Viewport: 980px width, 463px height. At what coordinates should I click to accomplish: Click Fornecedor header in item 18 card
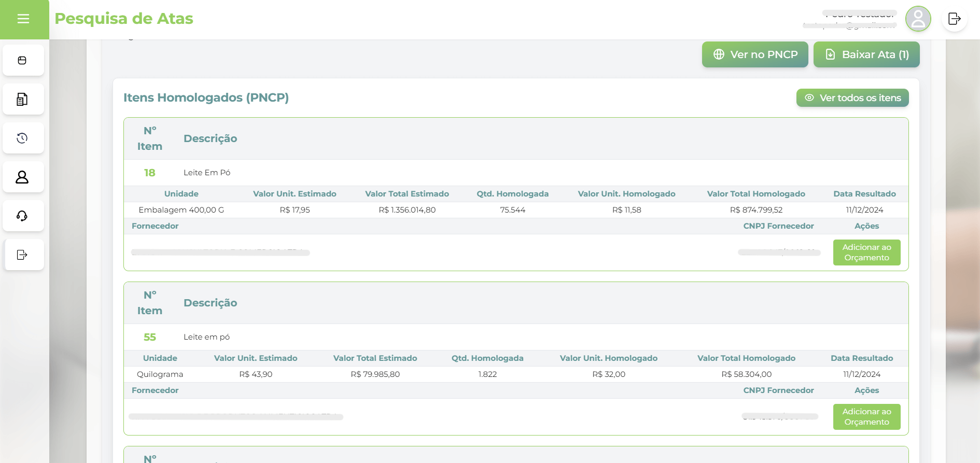point(155,226)
